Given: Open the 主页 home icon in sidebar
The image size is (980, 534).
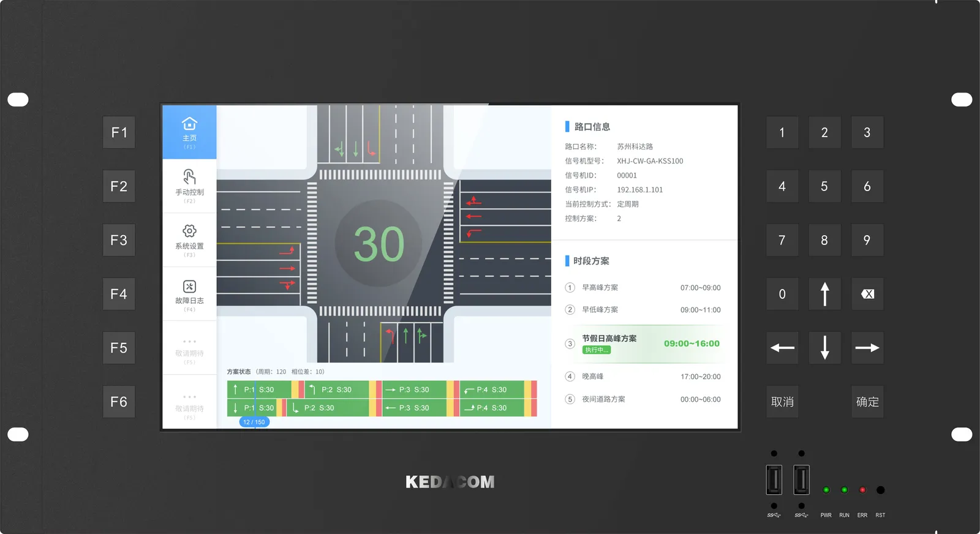Looking at the screenshot, I should coord(189,124).
